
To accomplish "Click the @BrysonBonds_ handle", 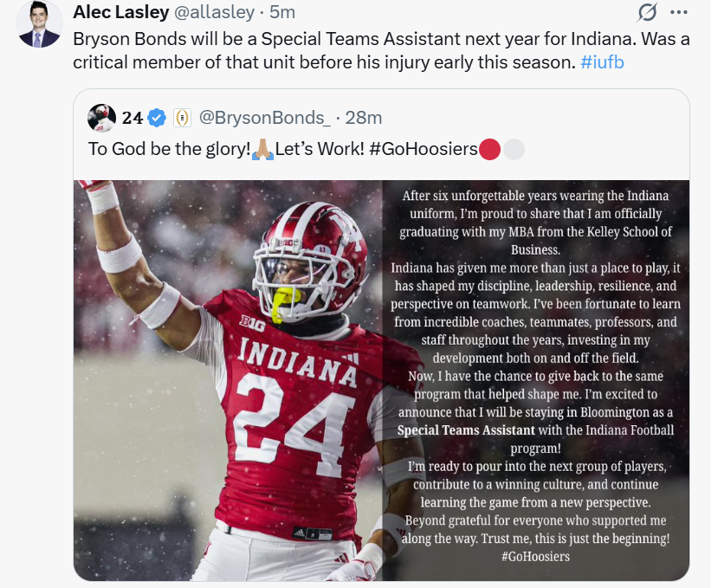I will [264, 117].
